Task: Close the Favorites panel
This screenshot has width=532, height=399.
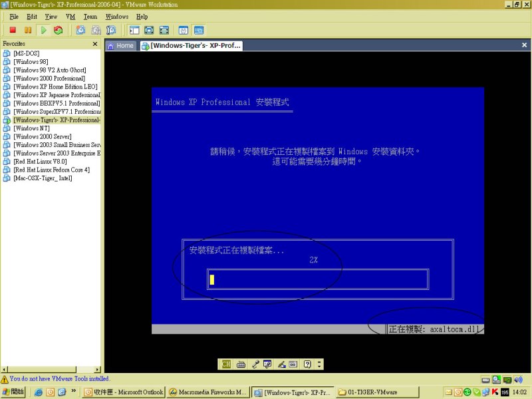Action: [95, 44]
